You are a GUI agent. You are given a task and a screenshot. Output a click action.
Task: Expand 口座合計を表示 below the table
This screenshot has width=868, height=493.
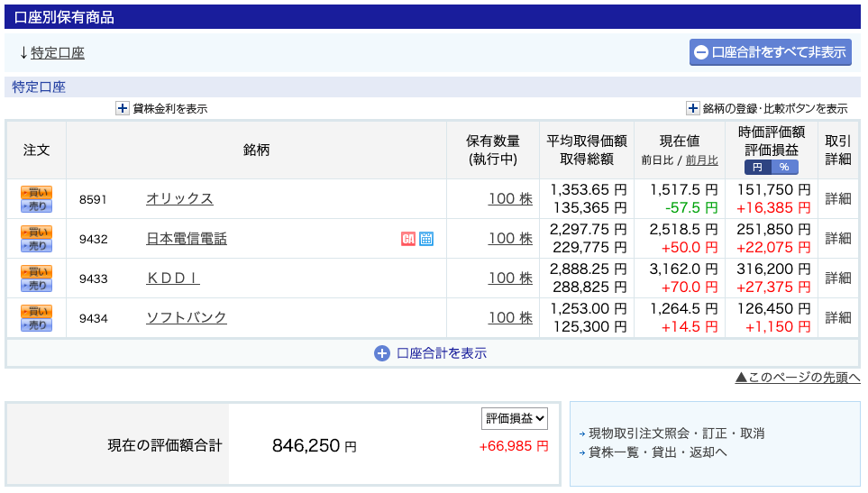coord(431,353)
